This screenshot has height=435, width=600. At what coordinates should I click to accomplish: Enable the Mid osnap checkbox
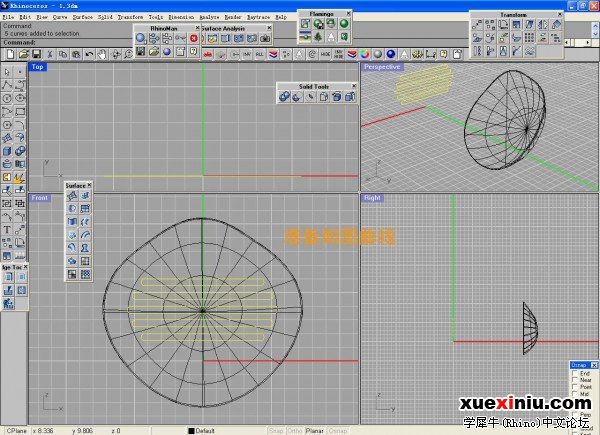click(574, 394)
